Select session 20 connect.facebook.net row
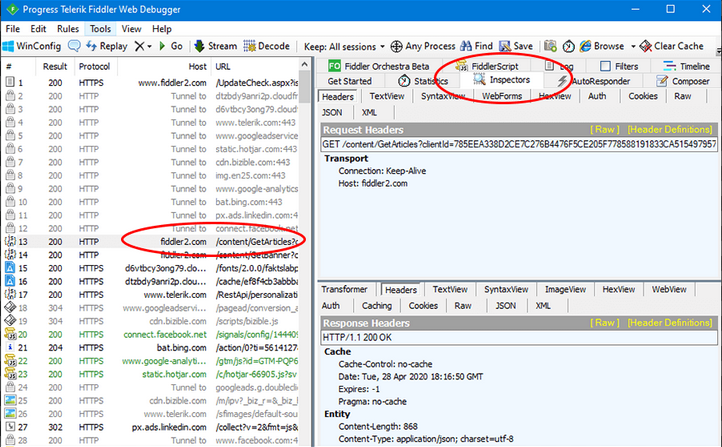 [151, 335]
